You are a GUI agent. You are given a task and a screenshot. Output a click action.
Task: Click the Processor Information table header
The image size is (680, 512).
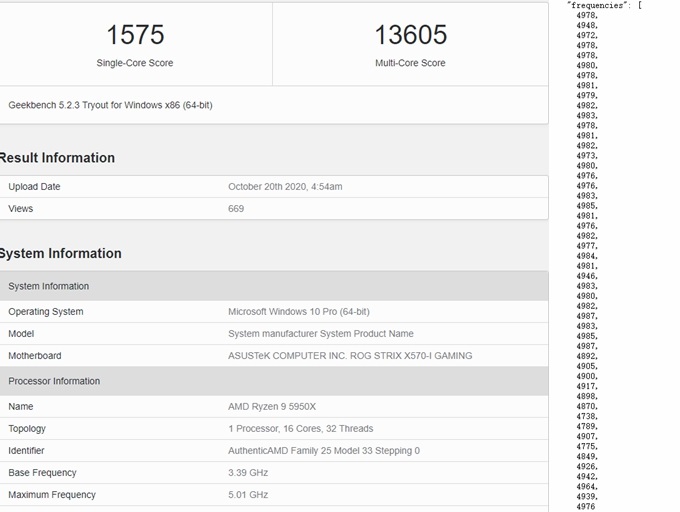[x=54, y=381]
